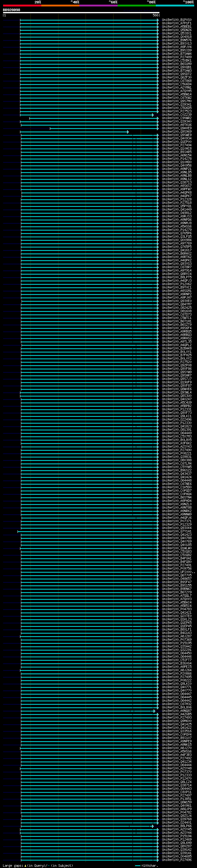Select hit UniRef100_Q39341
The height and width of the screenshot is (868, 197).
click(x=176, y=104)
